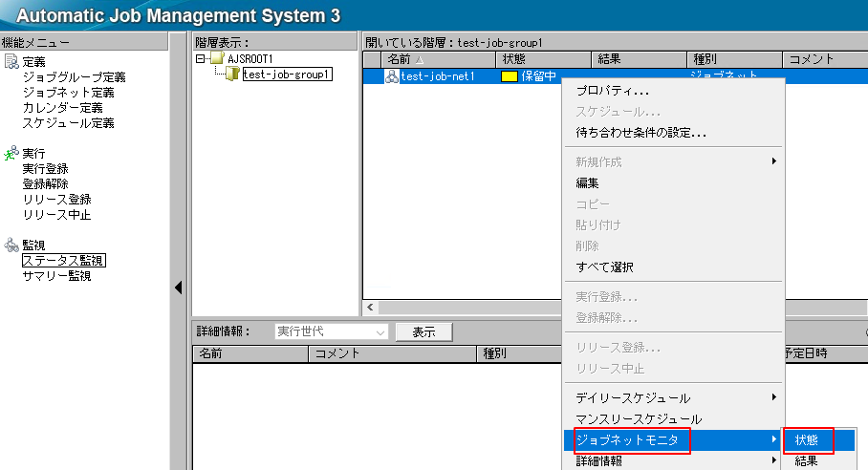Click the コメント header in the list
Image resolution: width=868 pixels, height=470 pixels.
[825, 59]
